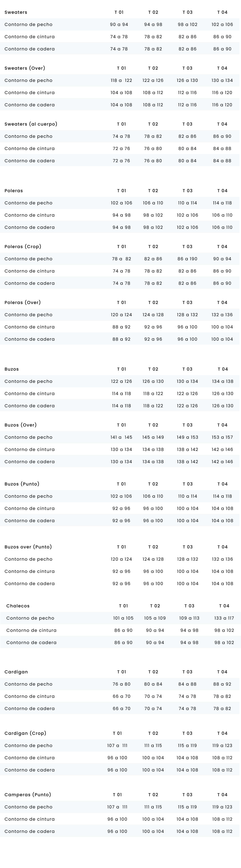Select the "Poleras (Over)" section title
The width and height of the screenshot is (241, 868).
pos(23,303)
